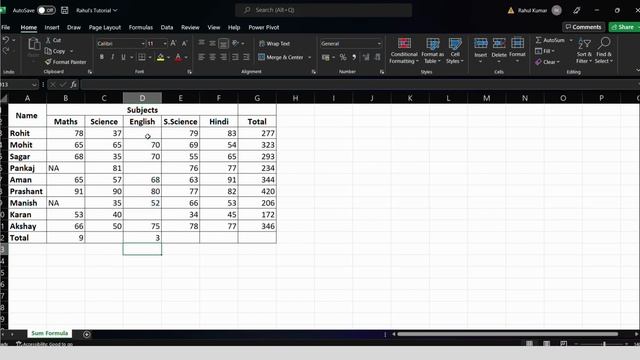Click the Percent Style icon
This screenshot has width=640, height=360.
pyautogui.click(x=343, y=57)
